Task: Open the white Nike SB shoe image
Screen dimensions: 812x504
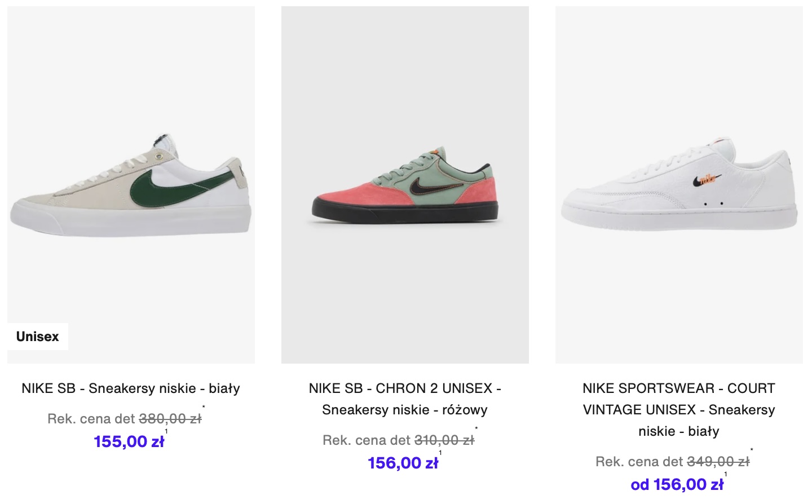Action: [x=131, y=185]
